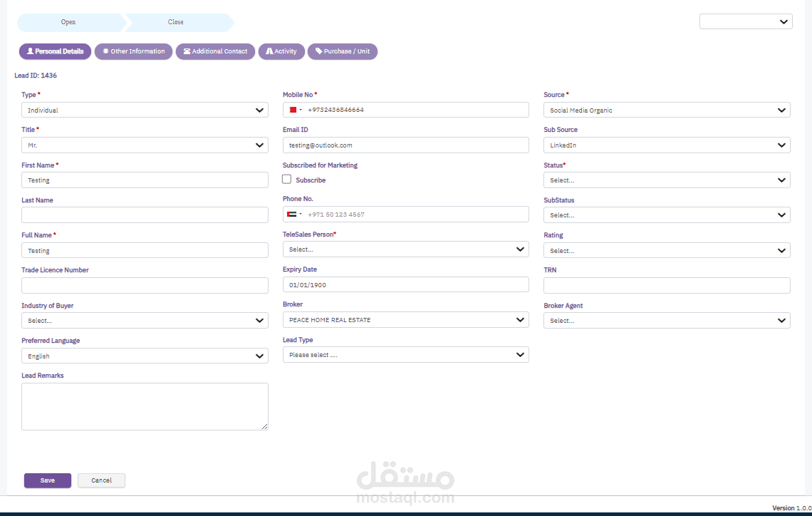Open the Preferred Language dropdown

point(145,356)
